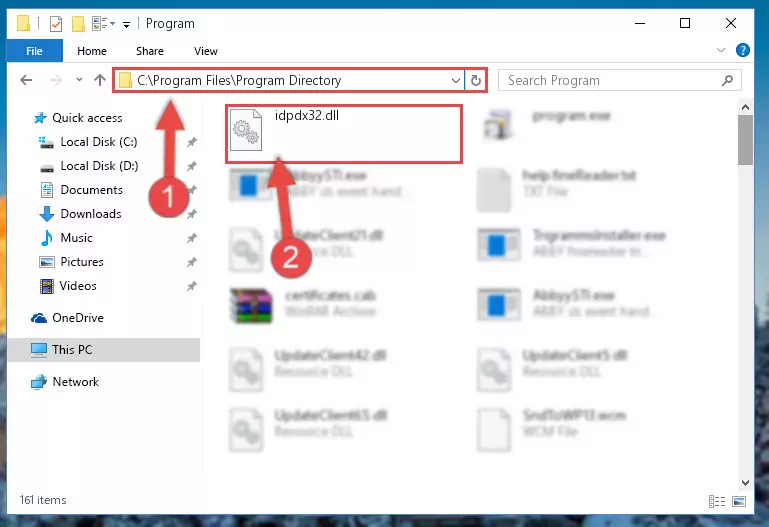Open the recent locations dropdown arrow
The height and width of the screenshot is (527, 769).
click(x=79, y=79)
